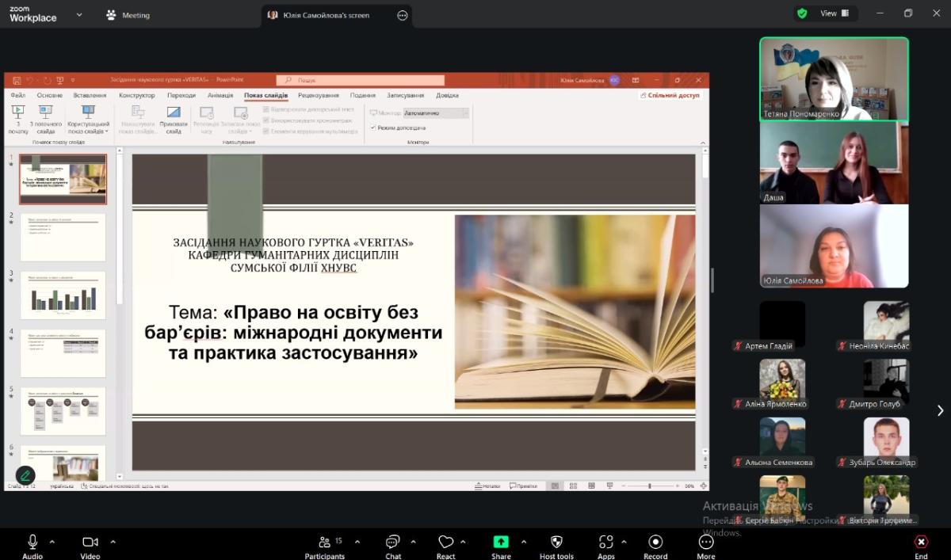Viewport: 951px width, 560px height.
Task: Click the Video camera icon
Action: pyautogui.click(x=90, y=542)
